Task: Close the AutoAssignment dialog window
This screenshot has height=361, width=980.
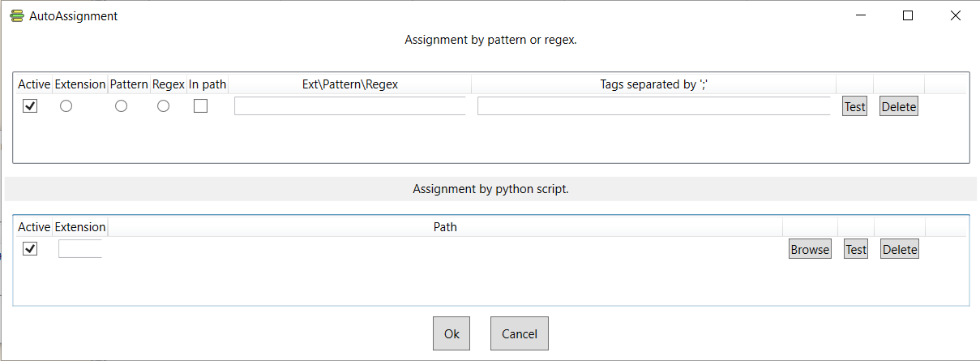Action: pos(956,15)
